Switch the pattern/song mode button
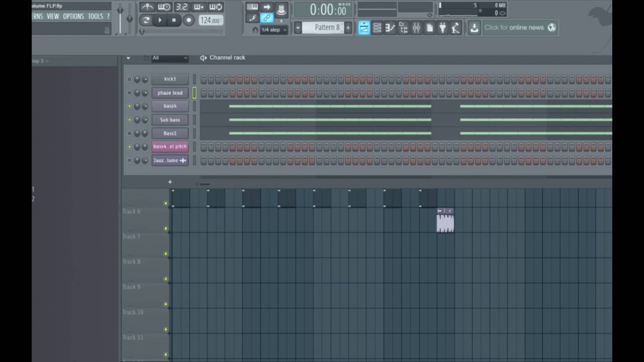This screenshot has height=362, width=644. tap(146, 20)
